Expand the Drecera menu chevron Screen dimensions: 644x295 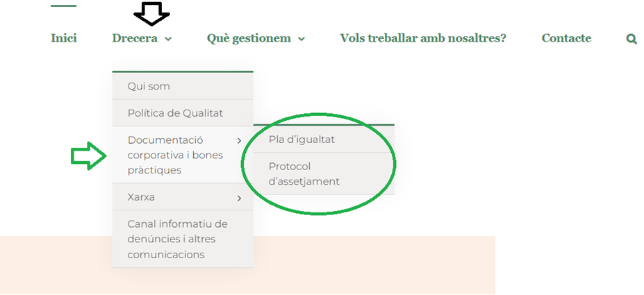tap(168, 40)
